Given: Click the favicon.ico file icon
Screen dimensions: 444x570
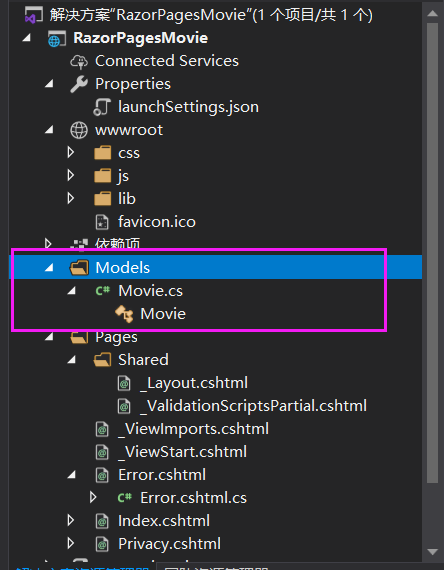Looking at the screenshot, I should [102, 222].
